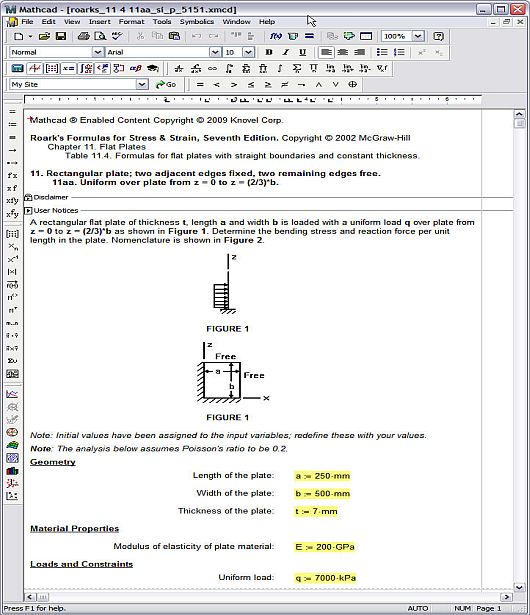The image size is (530, 615).
Task: Click the vertical scrollbar up arrow
Action: click(x=519, y=114)
